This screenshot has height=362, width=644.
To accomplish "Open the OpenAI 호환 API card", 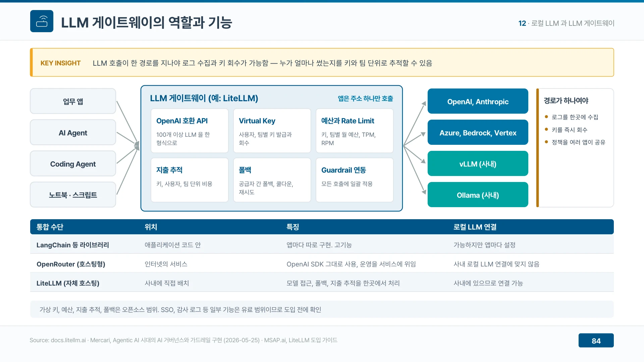I will 190,131.
